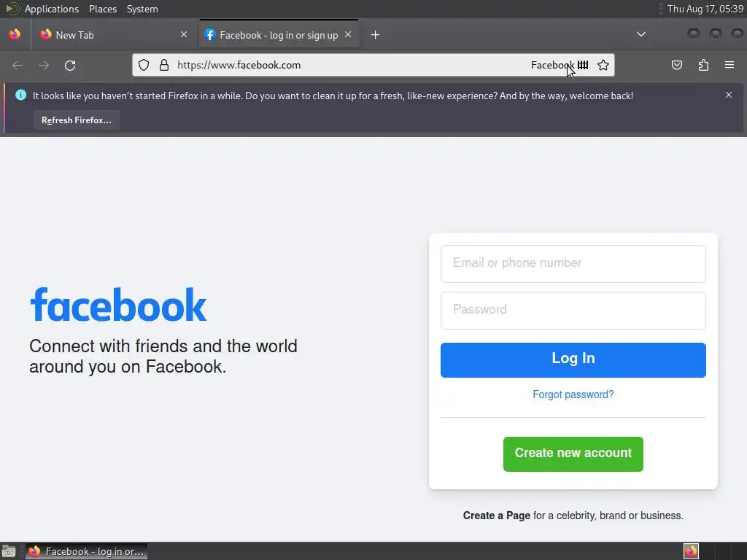This screenshot has height=560, width=747.
Task: Click the grid icon in address bar
Action: click(583, 65)
